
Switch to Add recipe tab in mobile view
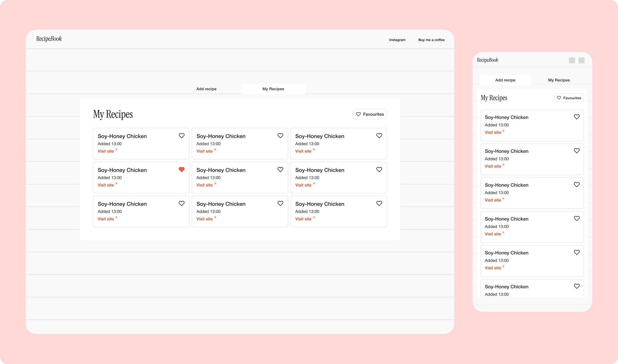pos(505,80)
